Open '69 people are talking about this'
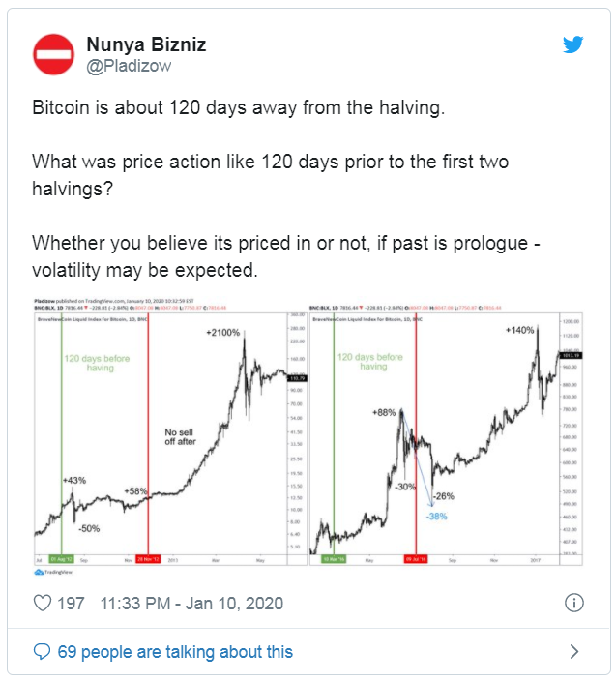Viewport: 616px width, 681px height. point(175,651)
